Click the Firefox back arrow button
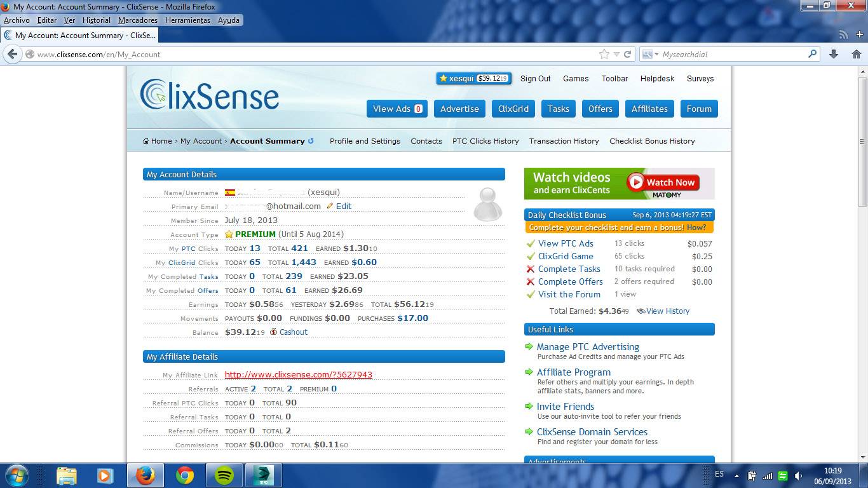This screenshot has width=868, height=488. (x=12, y=54)
